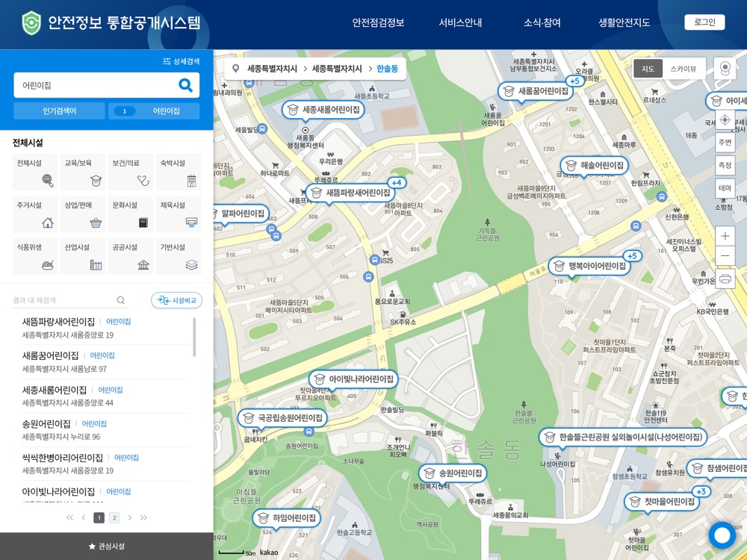Click the current location crosshair button
The width and height of the screenshot is (747, 560).
[x=725, y=119]
